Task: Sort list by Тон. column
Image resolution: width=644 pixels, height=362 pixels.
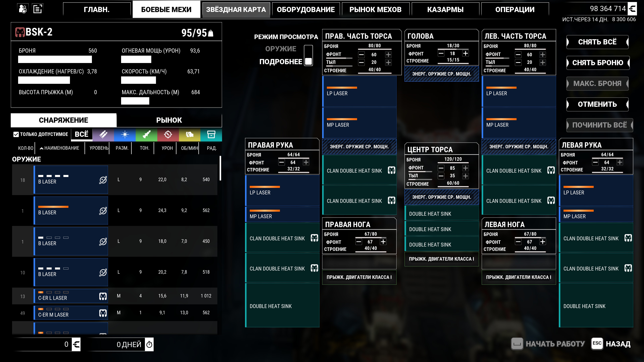Action: point(145,148)
